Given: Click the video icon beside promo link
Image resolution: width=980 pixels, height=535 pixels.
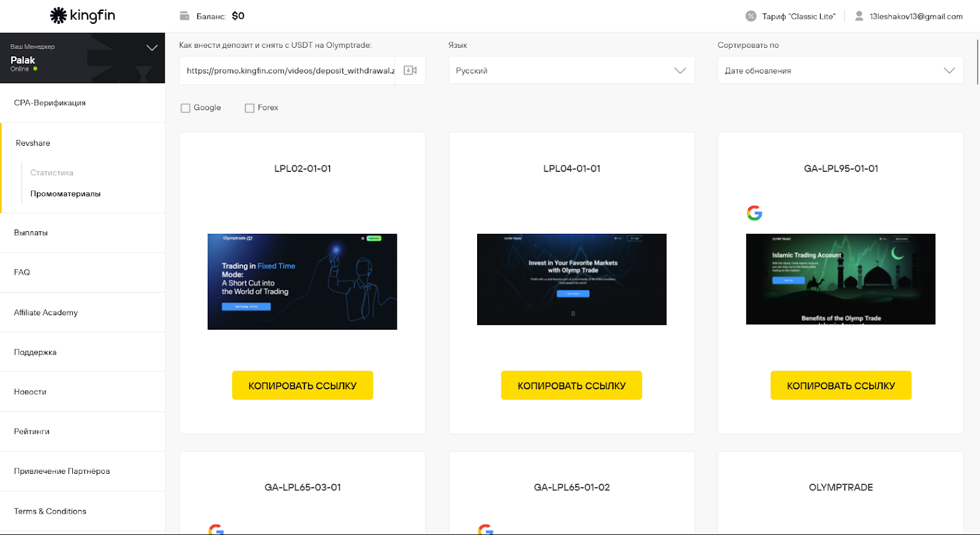Looking at the screenshot, I should coord(410,70).
